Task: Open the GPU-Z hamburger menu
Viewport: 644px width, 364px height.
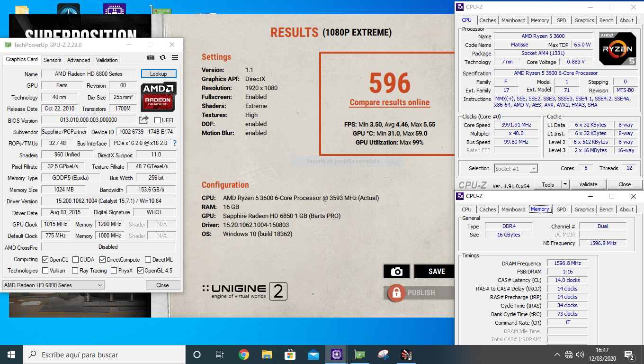Action: [175, 57]
